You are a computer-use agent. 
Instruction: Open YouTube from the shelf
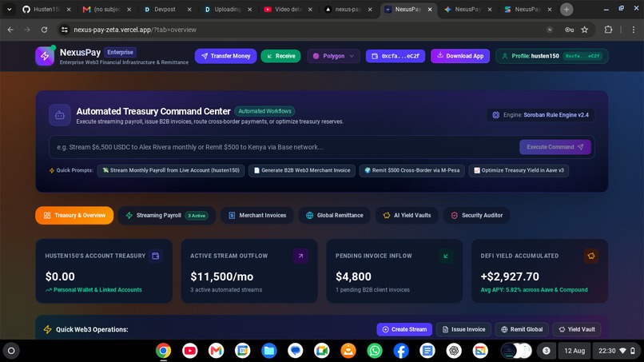(x=189, y=351)
